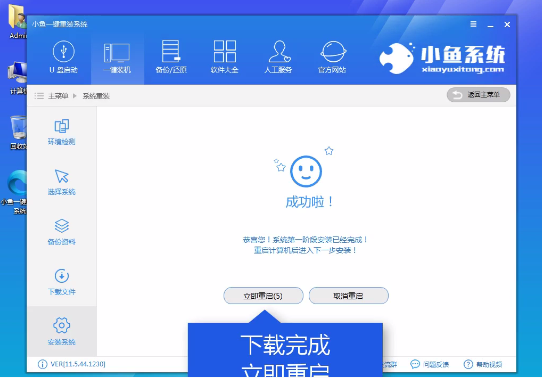This screenshot has width=542, height=378.
Task: Click the help question mark icon
Action: 468,364
